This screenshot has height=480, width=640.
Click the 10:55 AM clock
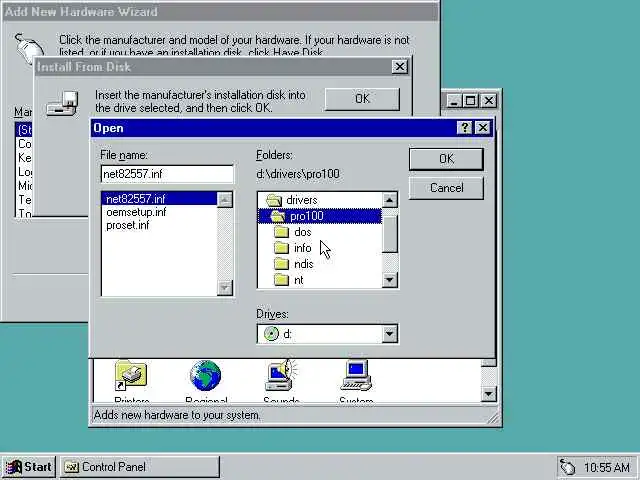606,467
